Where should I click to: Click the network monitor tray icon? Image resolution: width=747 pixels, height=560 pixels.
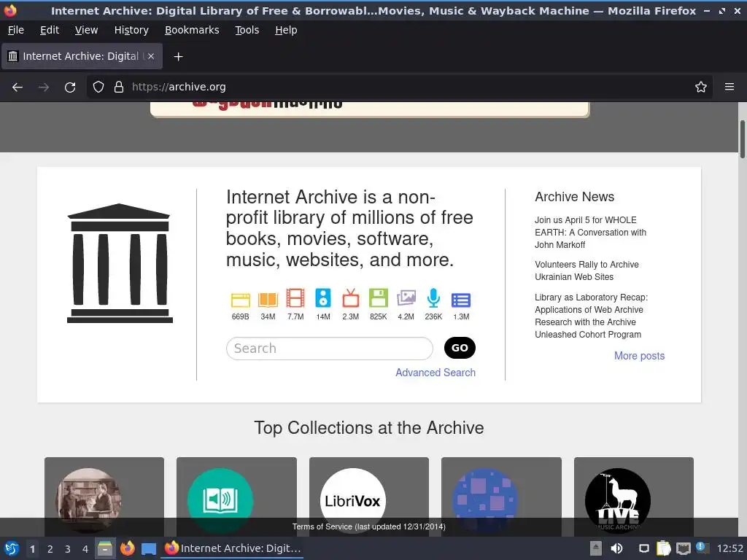pyautogui.click(x=683, y=548)
